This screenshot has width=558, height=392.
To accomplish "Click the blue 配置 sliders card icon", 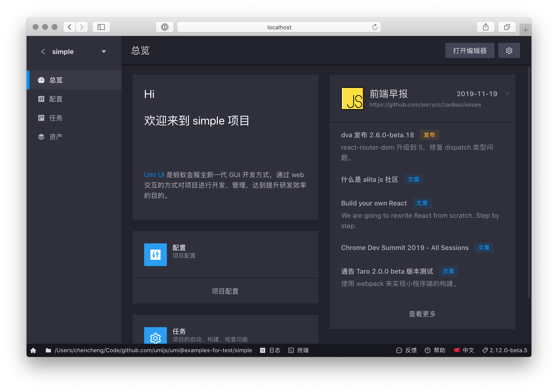I will 155,255.
